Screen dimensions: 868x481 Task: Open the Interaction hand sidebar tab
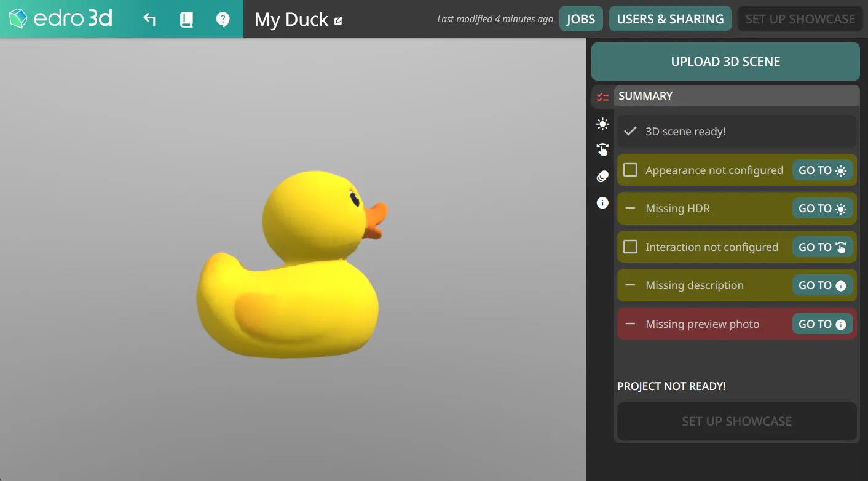click(x=602, y=149)
